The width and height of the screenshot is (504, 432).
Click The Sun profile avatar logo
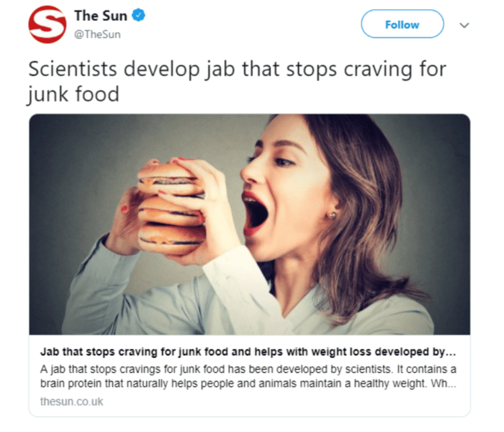coord(47,25)
